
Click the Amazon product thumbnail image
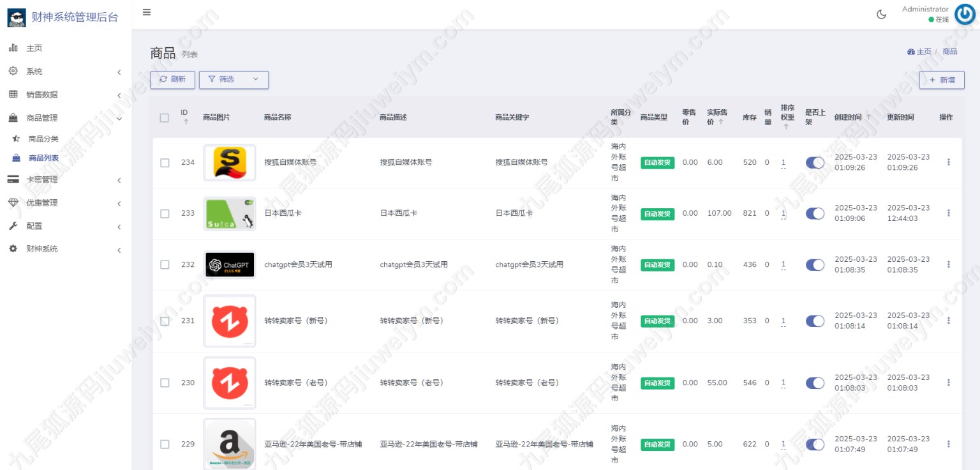click(229, 444)
